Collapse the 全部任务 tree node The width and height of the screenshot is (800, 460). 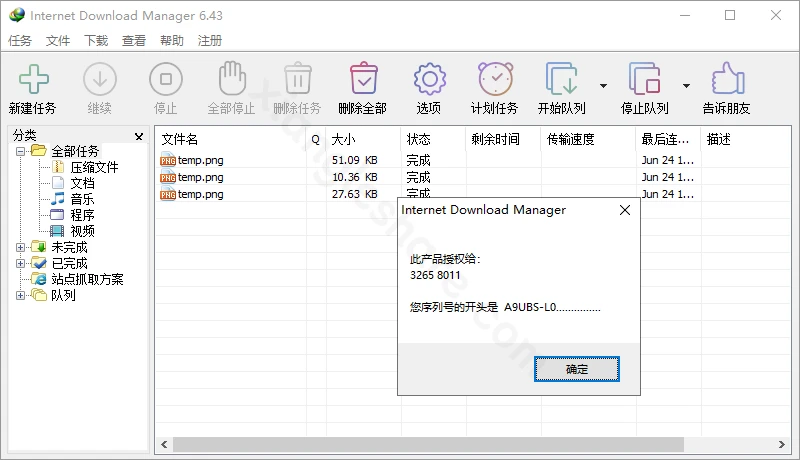click(20, 151)
